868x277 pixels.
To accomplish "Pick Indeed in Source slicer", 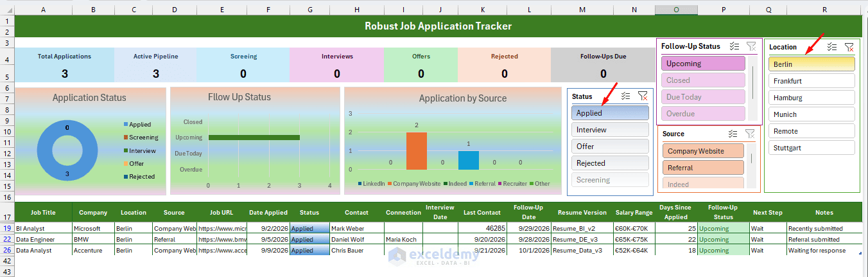I will coord(703,184).
